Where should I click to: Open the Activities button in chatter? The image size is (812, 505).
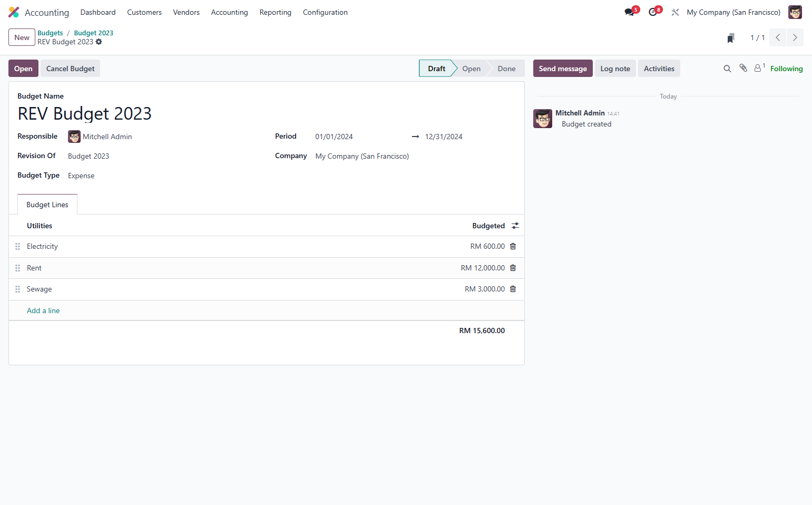point(659,69)
